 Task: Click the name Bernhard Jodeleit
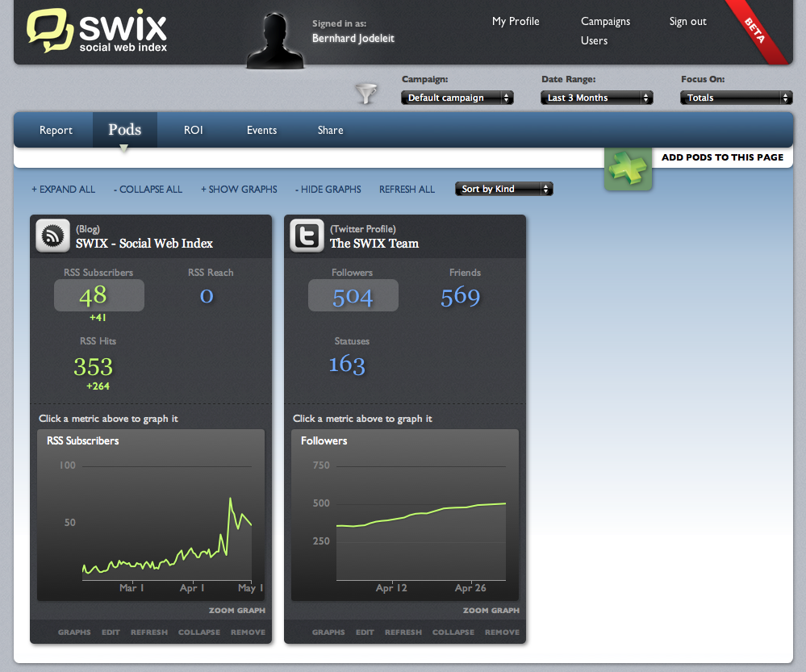click(353, 39)
